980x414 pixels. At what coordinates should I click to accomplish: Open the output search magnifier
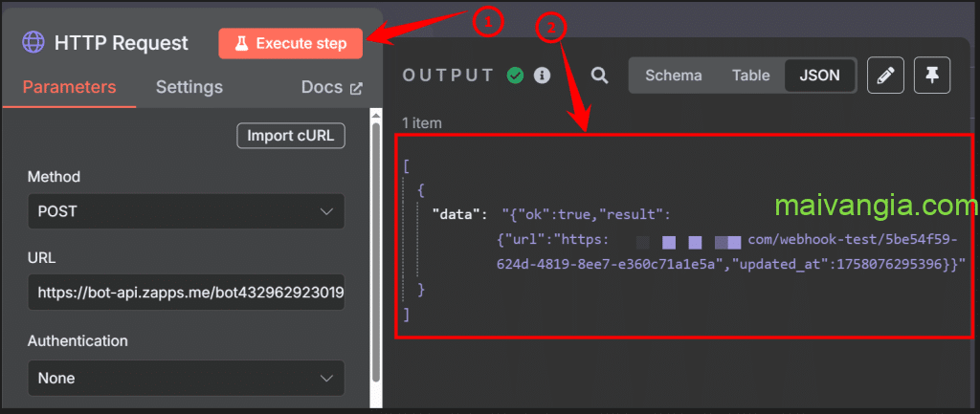tap(600, 76)
